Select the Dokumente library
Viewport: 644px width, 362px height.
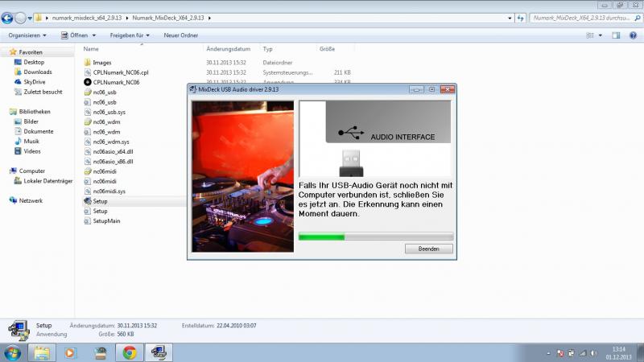click(38, 131)
